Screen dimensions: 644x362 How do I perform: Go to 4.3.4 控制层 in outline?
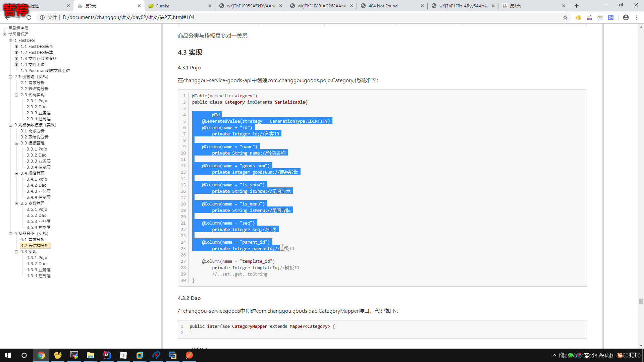coord(39,276)
